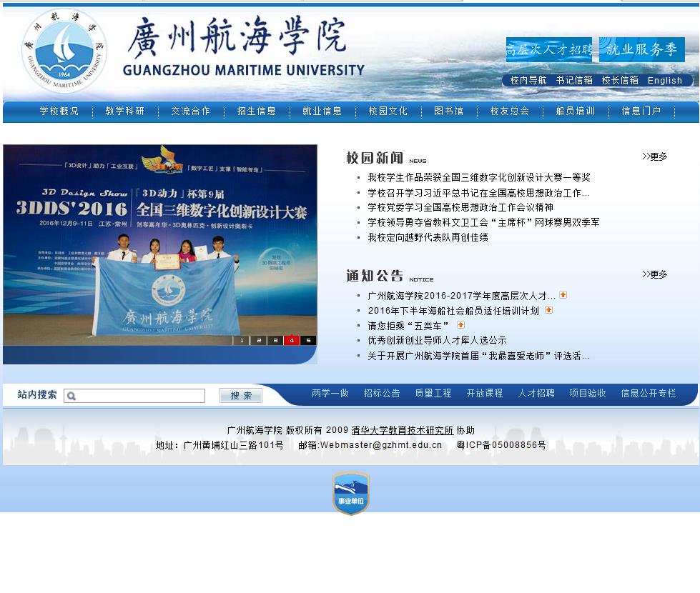Screen dimensions: 700x593
Task: Open 校长信箱 link in header
Action: click(x=620, y=80)
